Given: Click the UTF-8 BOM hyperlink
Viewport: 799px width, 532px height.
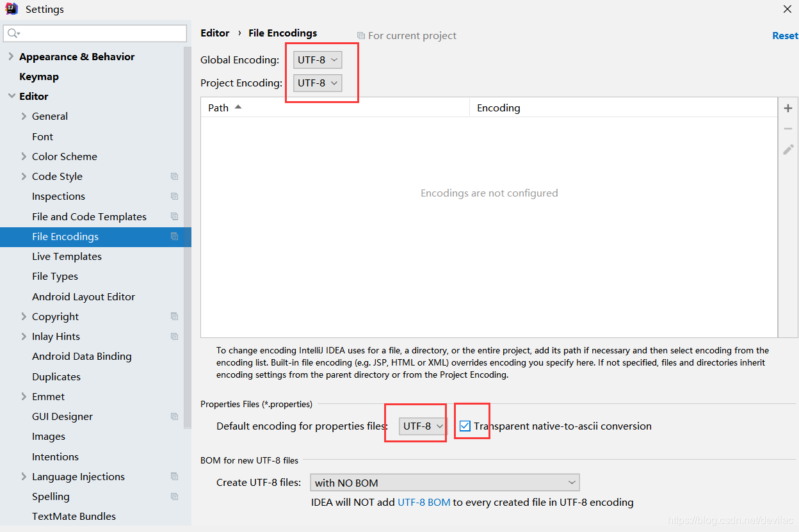Looking at the screenshot, I should 424,502.
